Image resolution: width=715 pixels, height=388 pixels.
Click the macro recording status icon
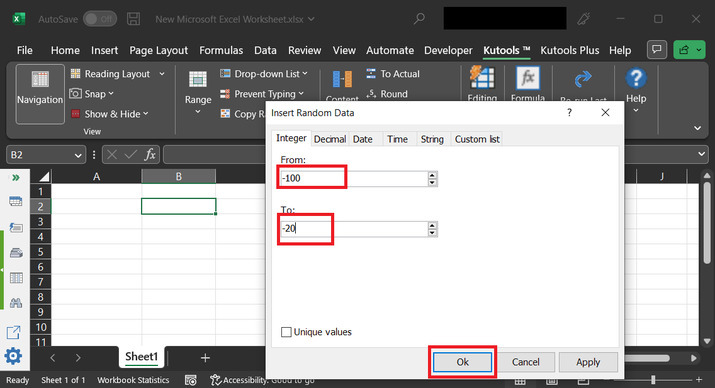pos(191,380)
